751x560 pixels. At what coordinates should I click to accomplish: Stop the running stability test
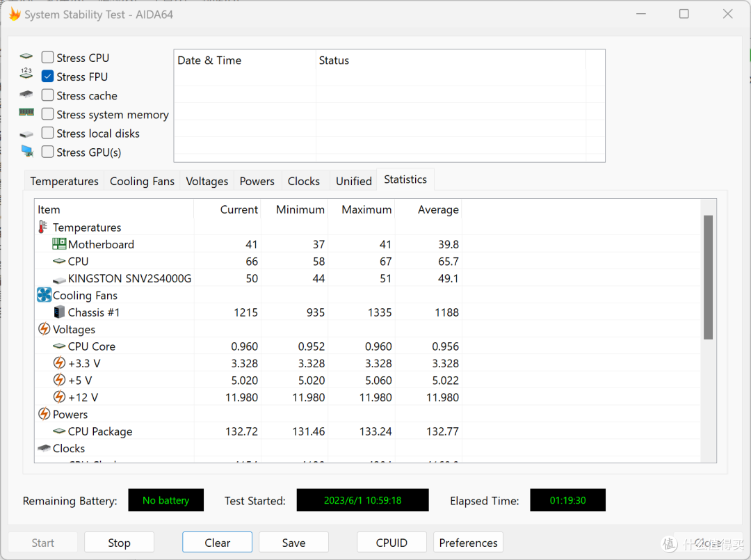click(120, 543)
